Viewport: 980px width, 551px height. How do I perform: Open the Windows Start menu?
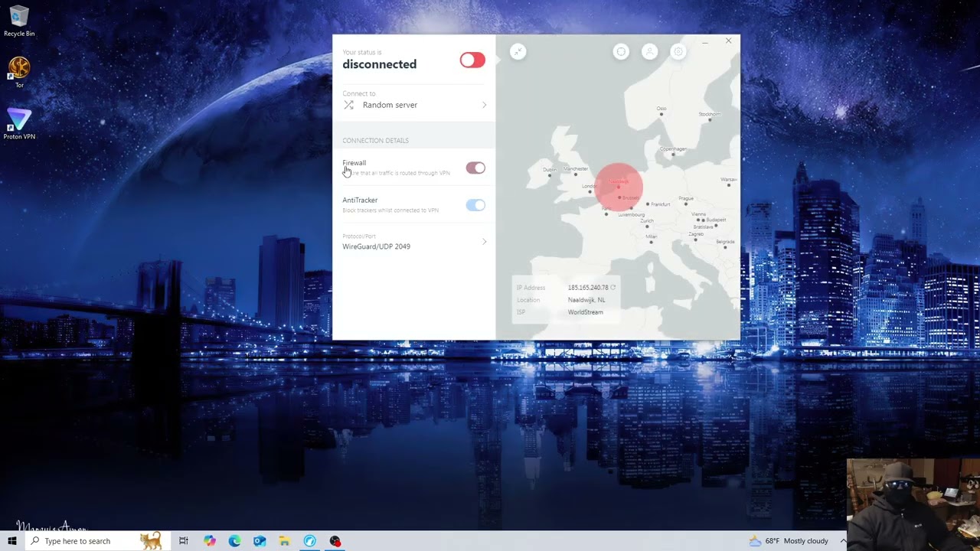point(11,541)
